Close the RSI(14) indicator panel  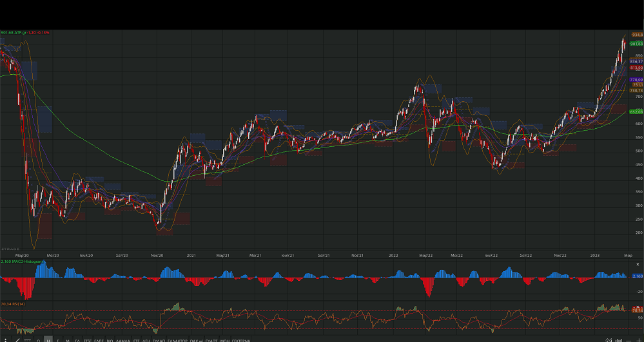point(638,307)
